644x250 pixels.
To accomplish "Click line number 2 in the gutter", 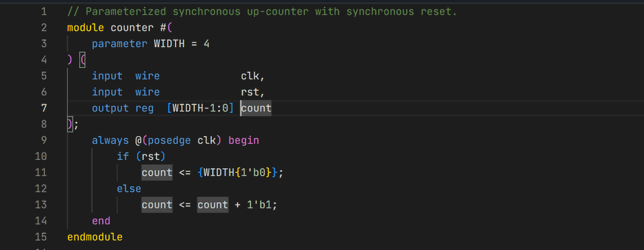I will click(x=44, y=28).
